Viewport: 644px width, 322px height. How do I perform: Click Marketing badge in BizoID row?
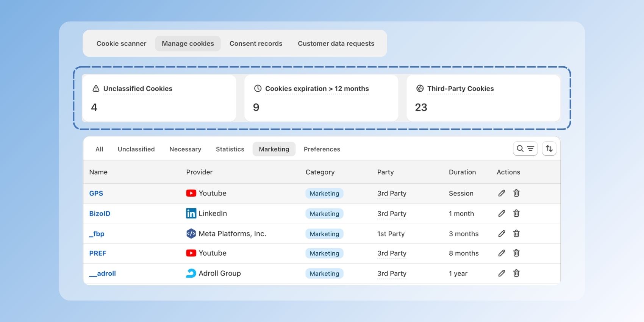coord(324,214)
